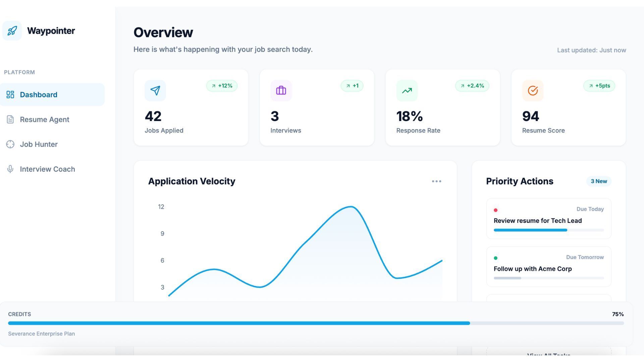Click the Job Hunter crosshair icon
Image resolution: width=644 pixels, height=362 pixels.
click(x=10, y=144)
